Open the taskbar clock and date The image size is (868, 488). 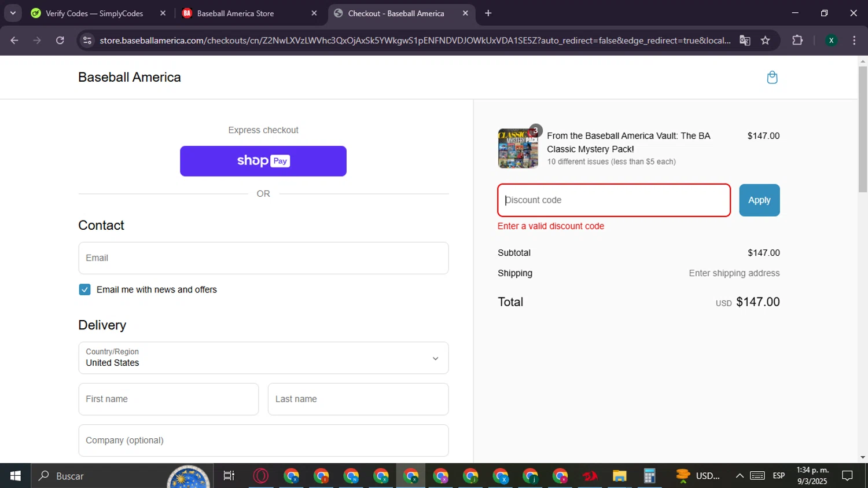(812, 476)
